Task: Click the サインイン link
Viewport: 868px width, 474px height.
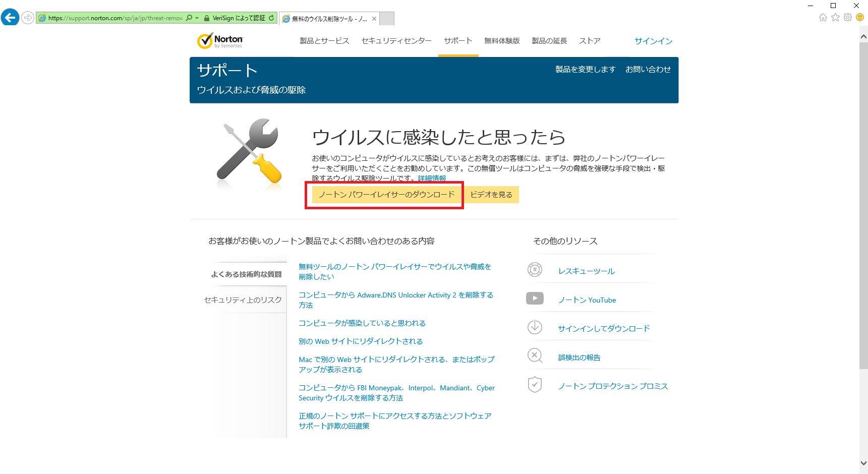Action: coord(654,41)
